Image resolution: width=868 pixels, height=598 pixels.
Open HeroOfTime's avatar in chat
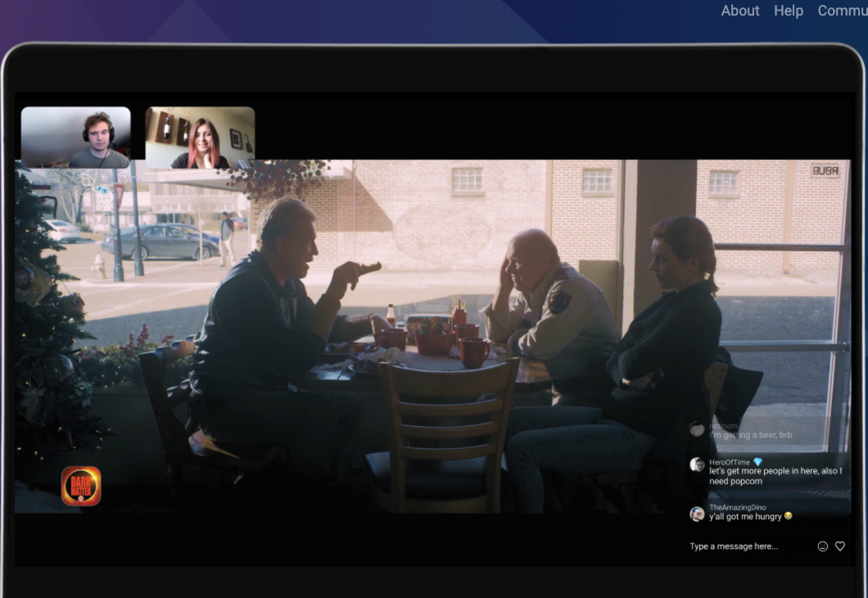point(697,464)
